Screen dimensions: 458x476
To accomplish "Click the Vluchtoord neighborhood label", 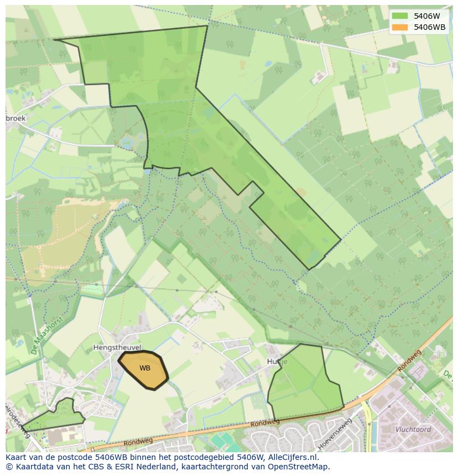I will point(413,429).
